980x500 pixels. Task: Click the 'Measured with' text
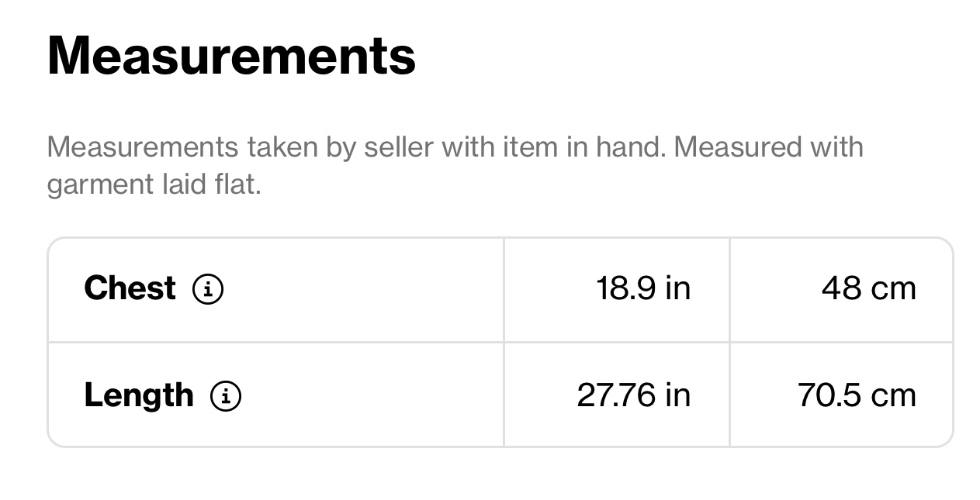tap(768, 147)
